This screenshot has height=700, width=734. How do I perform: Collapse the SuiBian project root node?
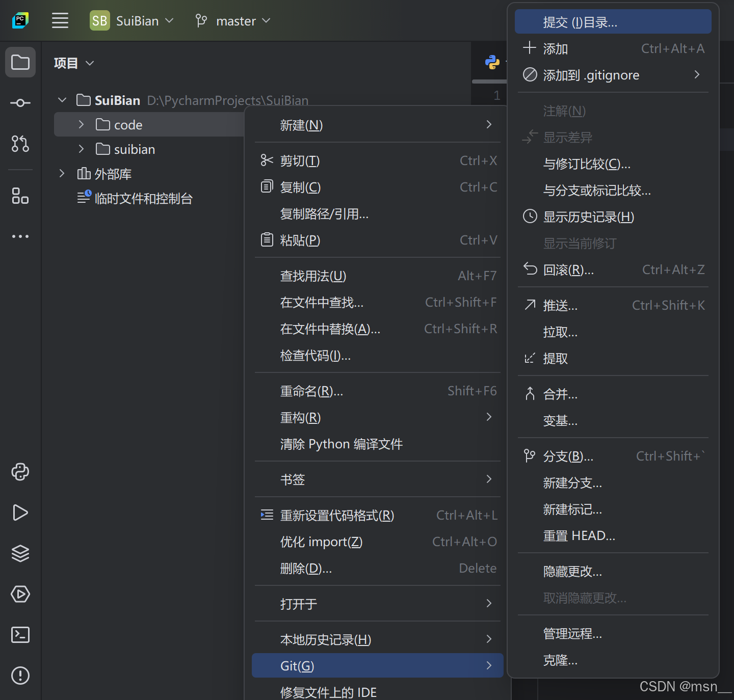(62, 100)
